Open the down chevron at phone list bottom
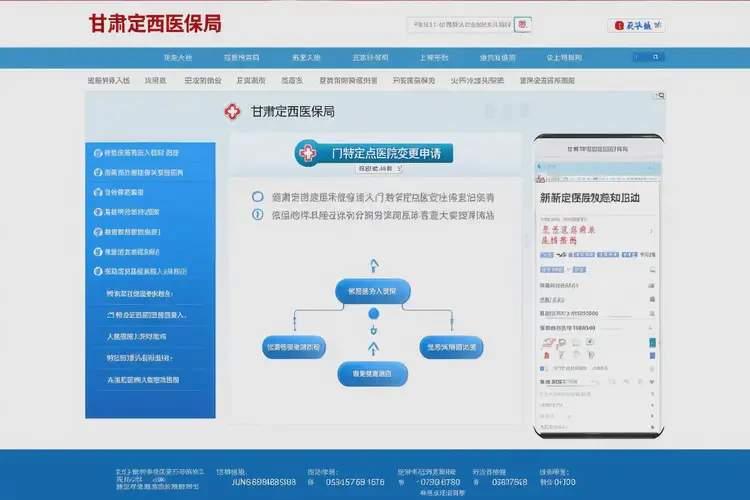 (x=651, y=382)
